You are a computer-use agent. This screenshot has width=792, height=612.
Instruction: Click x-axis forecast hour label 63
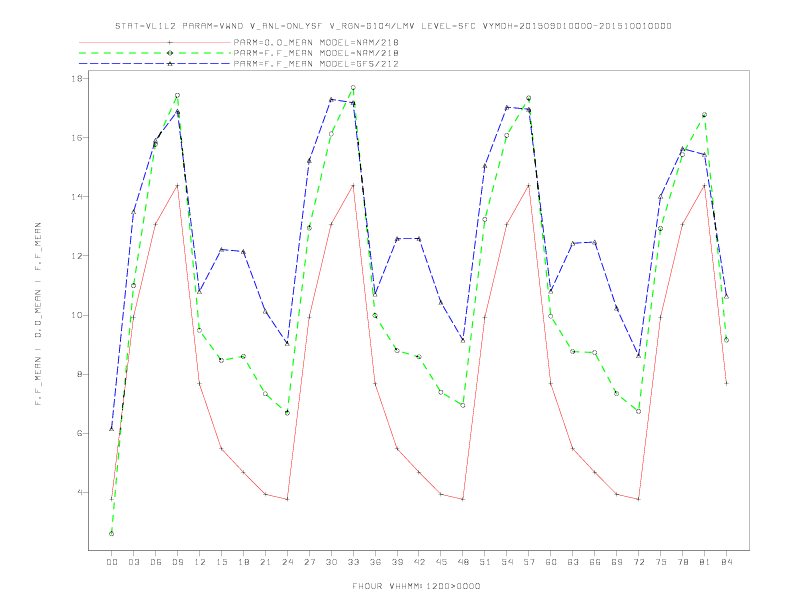[573, 562]
